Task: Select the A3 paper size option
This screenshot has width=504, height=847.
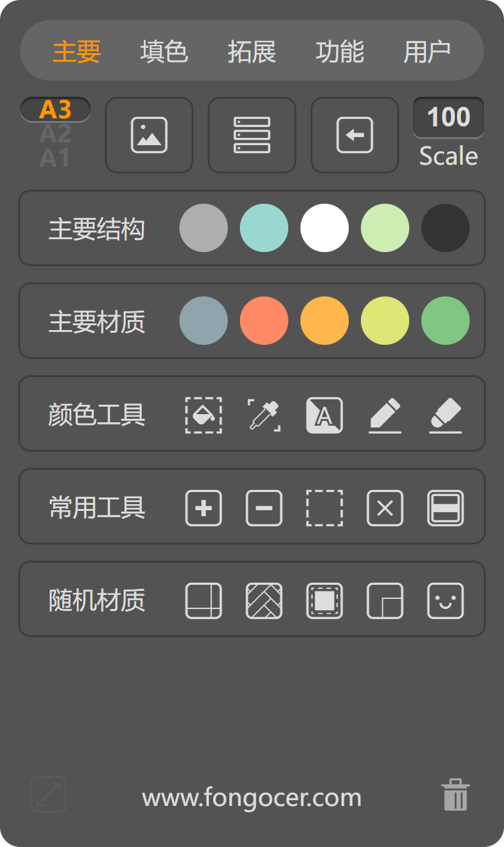Action: point(55,110)
